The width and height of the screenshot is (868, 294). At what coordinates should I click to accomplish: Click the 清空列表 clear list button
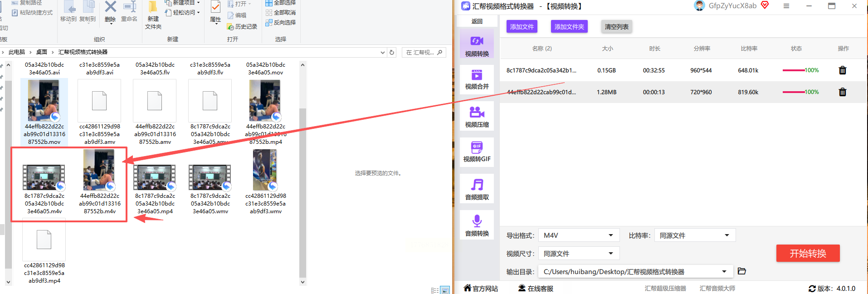coord(616,27)
